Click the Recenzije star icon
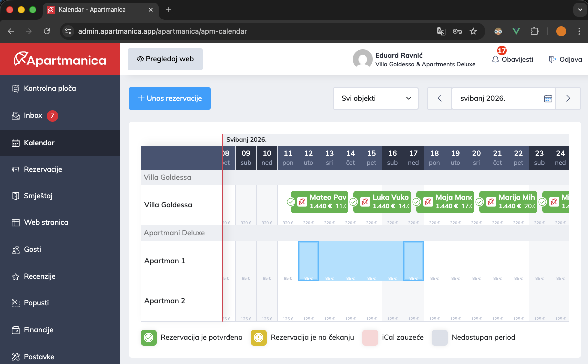This screenshot has height=364, width=588. (16, 277)
